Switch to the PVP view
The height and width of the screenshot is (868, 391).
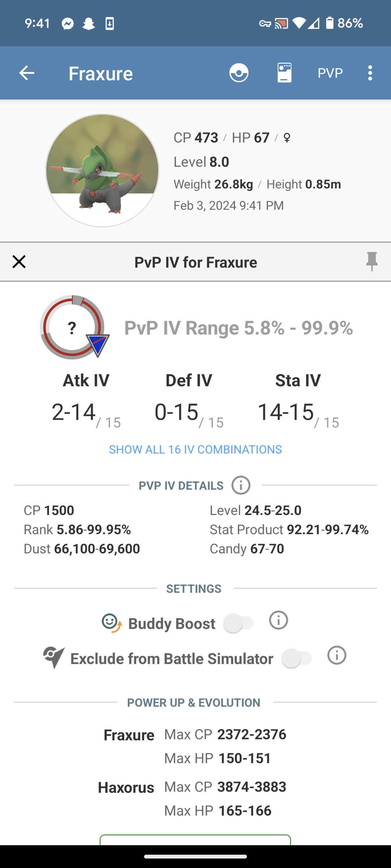point(330,73)
